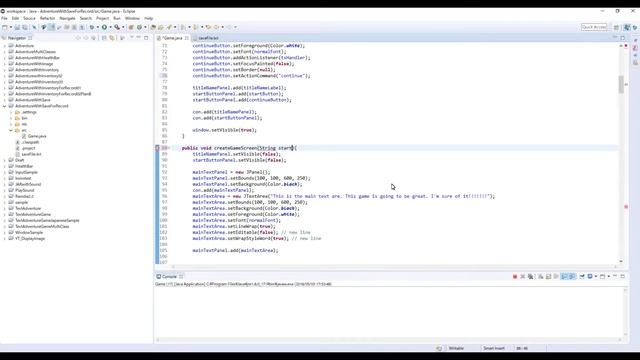This screenshot has width=640, height=360.
Task: Open the Source menu
Action: coord(29,18)
